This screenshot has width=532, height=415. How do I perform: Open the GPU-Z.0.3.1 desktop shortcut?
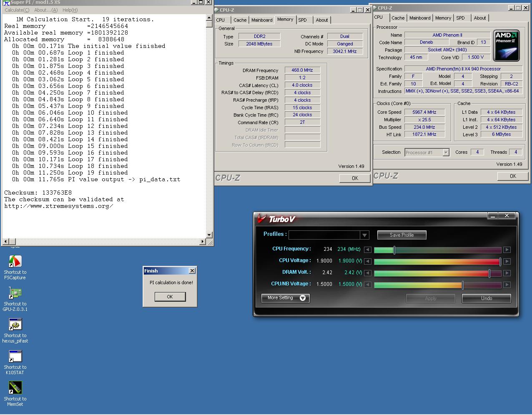click(x=15, y=299)
